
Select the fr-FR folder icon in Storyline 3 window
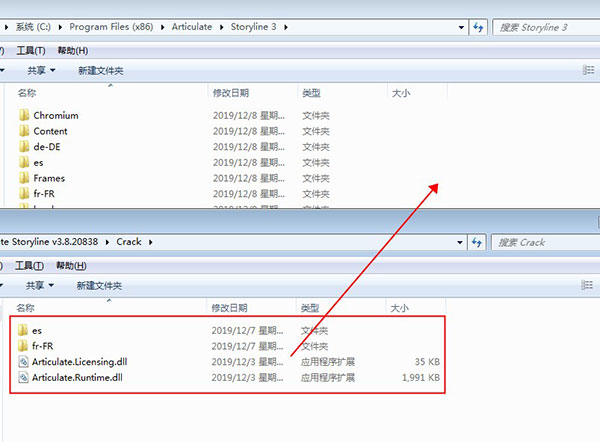pyautogui.click(x=24, y=194)
